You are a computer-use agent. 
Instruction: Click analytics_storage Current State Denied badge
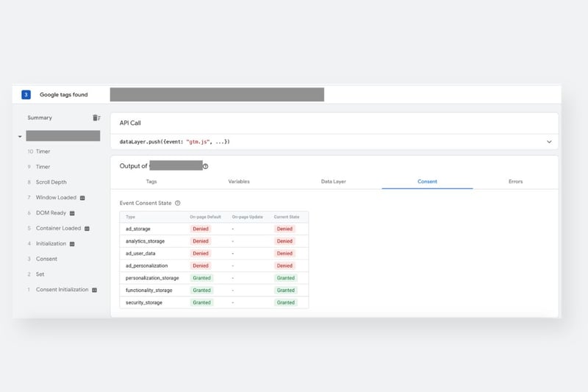[x=284, y=241]
